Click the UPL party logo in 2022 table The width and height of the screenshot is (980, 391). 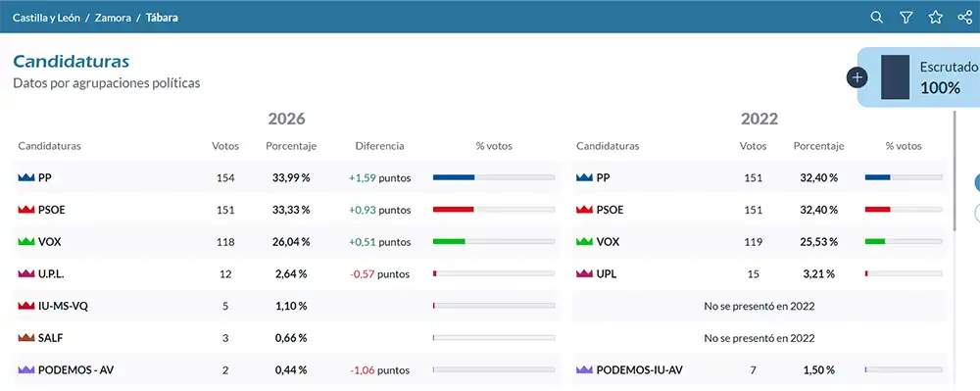[x=584, y=274]
